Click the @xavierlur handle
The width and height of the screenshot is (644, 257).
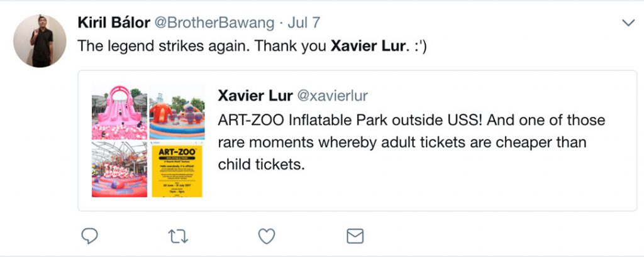(332, 96)
